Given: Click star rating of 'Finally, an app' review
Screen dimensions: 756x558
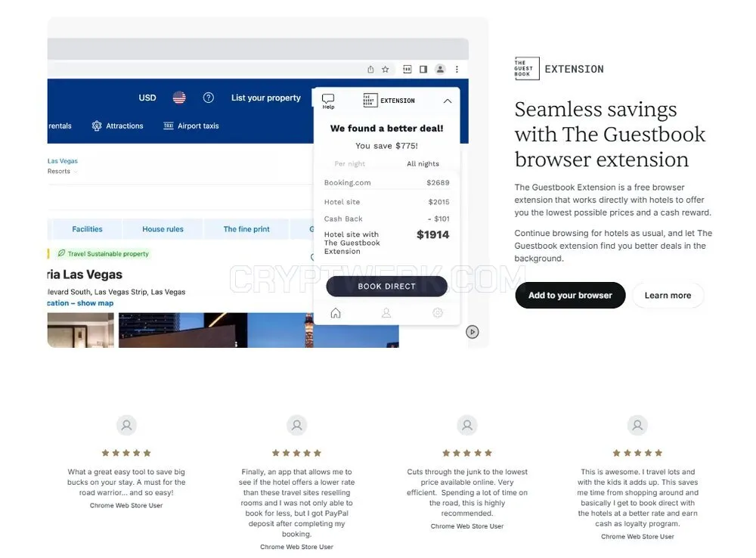Looking at the screenshot, I should pyautogui.click(x=296, y=453).
